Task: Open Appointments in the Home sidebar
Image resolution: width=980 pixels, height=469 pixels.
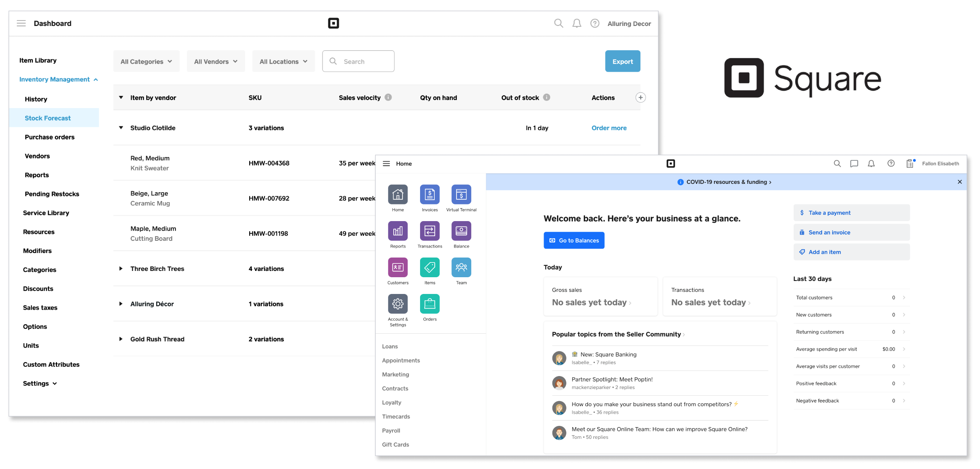Action: (401, 361)
